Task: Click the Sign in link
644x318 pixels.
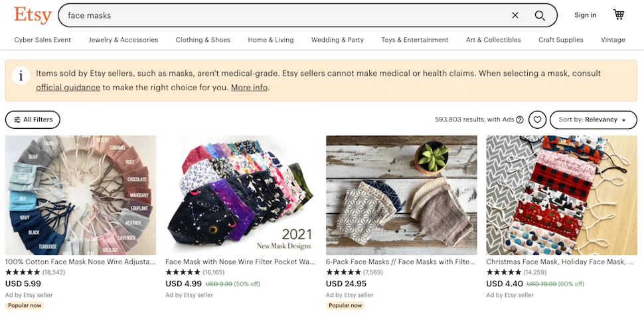Action: pos(586,15)
